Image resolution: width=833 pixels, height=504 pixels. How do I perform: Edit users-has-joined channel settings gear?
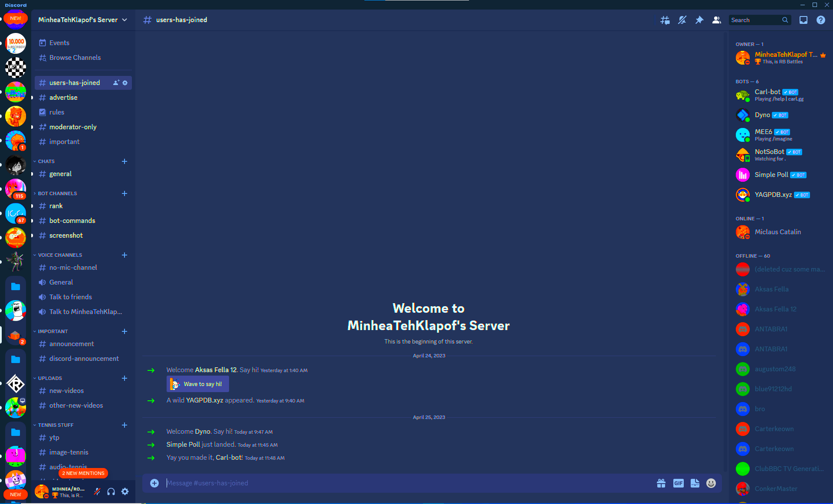125,83
